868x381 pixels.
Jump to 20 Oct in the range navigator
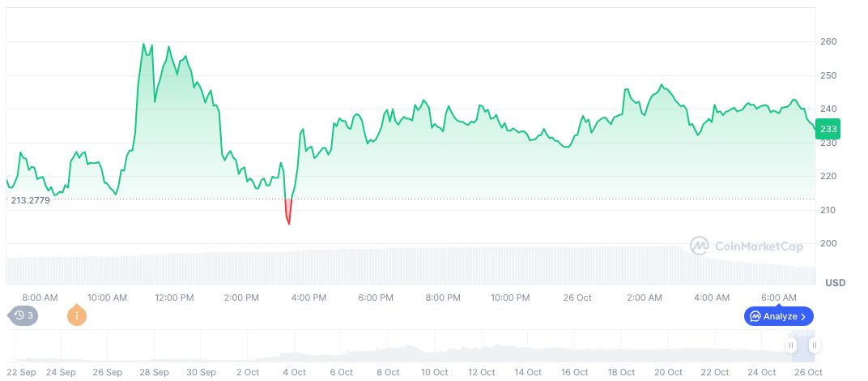point(669,372)
